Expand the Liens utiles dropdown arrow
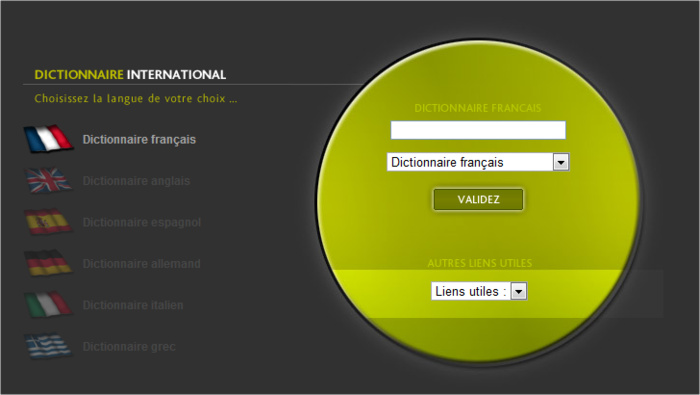The width and height of the screenshot is (700, 395). [x=518, y=291]
